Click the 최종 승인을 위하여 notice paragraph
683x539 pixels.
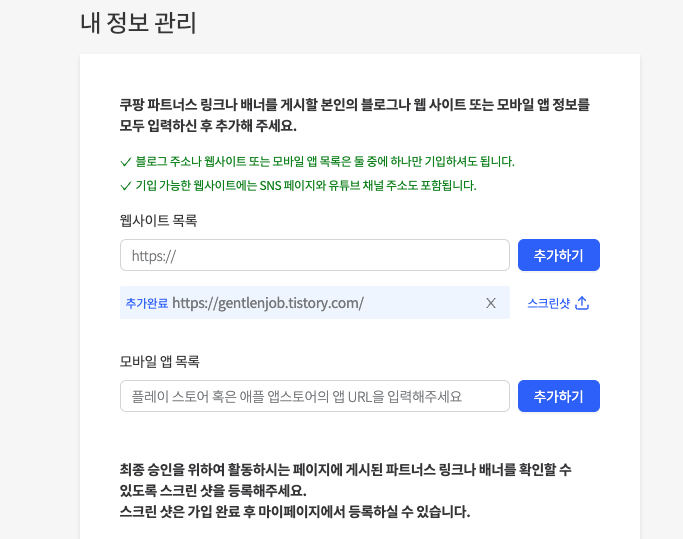pos(345,480)
